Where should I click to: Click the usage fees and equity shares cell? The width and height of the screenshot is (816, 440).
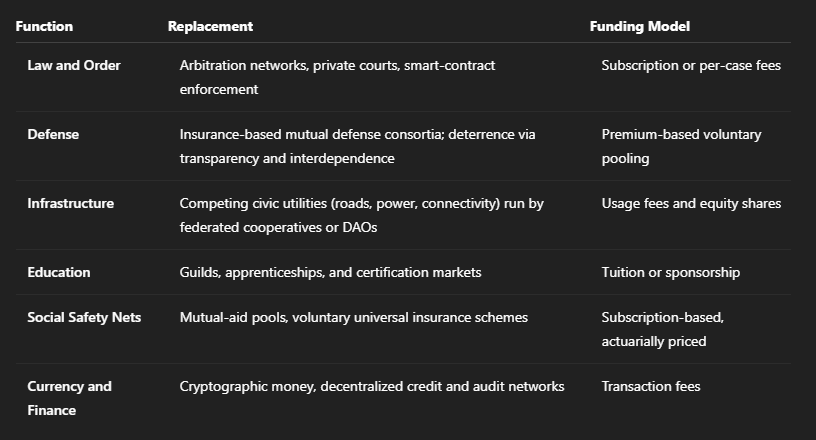[x=690, y=204]
